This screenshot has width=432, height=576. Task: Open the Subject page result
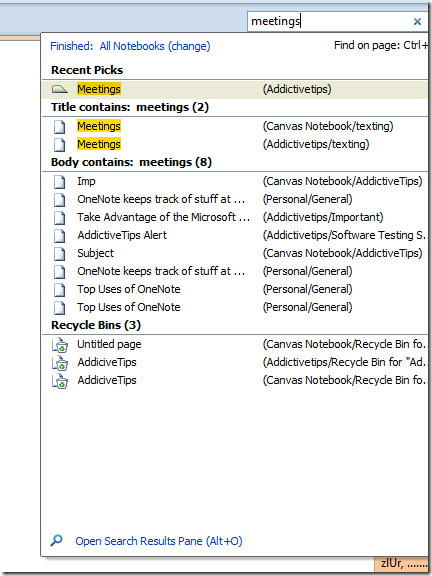click(x=235, y=253)
